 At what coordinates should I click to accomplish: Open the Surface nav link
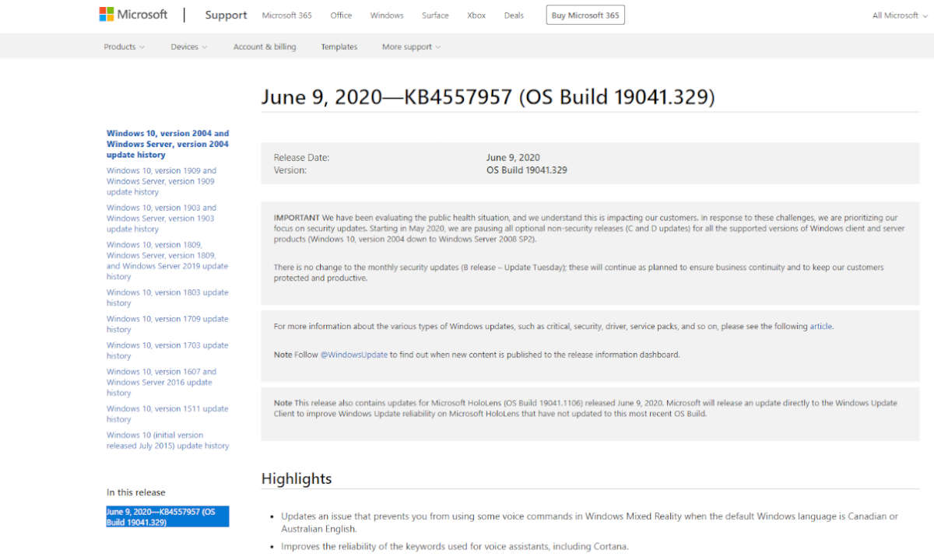pos(435,16)
